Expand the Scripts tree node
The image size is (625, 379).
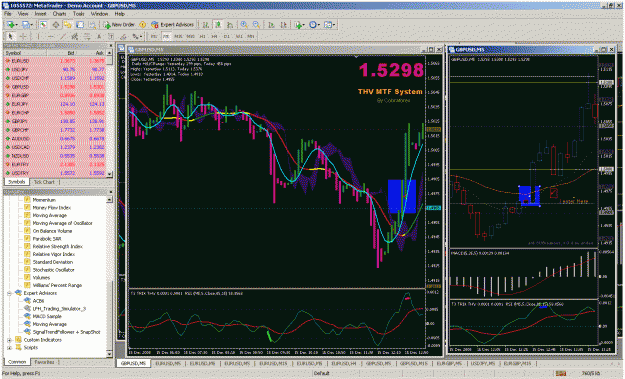[x=9, y=348]
